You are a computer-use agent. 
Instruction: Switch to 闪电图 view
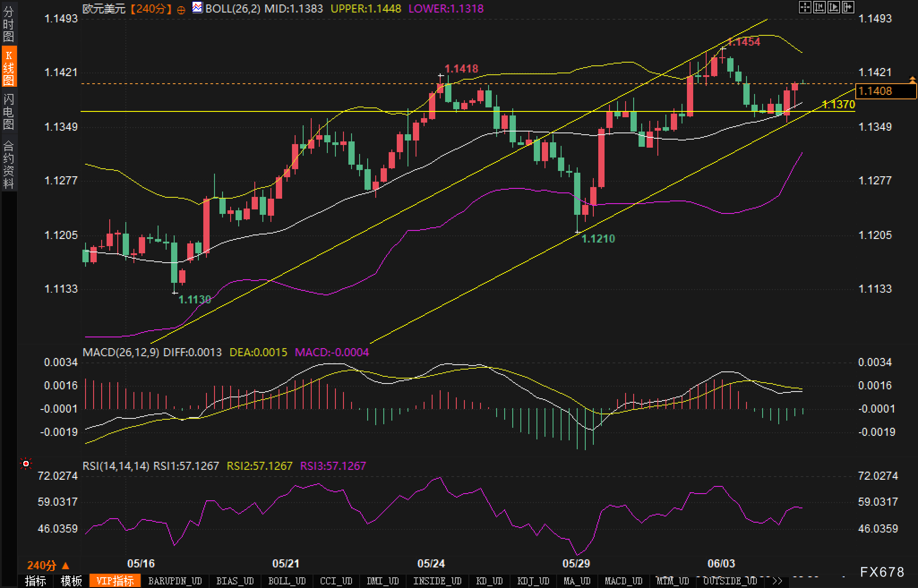[x=8, y=111]
